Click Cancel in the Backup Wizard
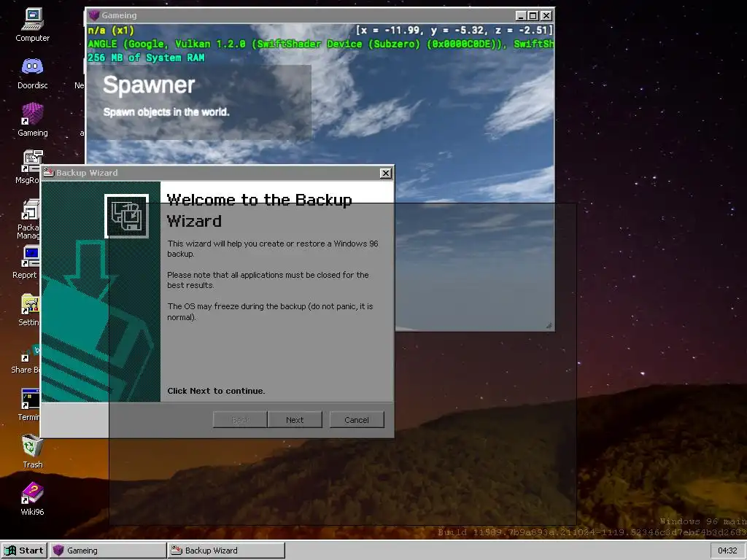Viewport: 747px width, 560px height. pos(356,419)
